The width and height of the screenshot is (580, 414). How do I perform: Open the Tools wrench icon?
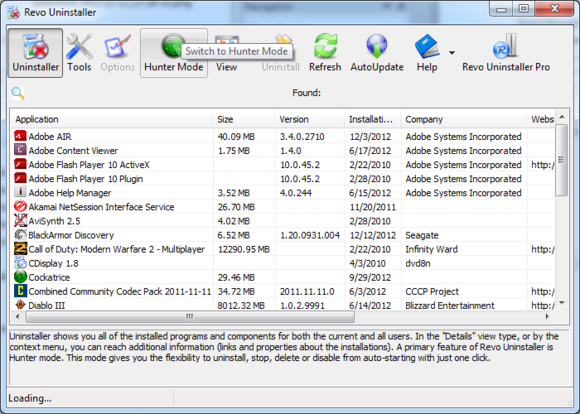(x=79, y=47)
